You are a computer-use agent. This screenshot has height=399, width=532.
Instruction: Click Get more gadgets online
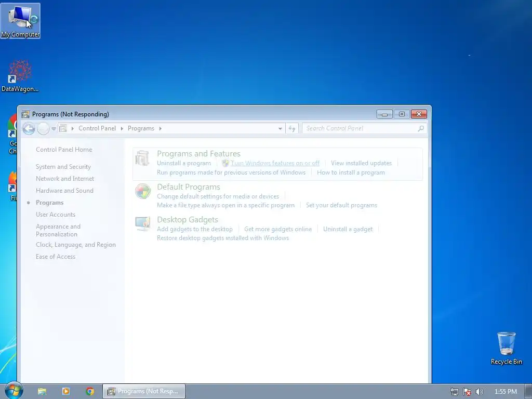[278, 229]
